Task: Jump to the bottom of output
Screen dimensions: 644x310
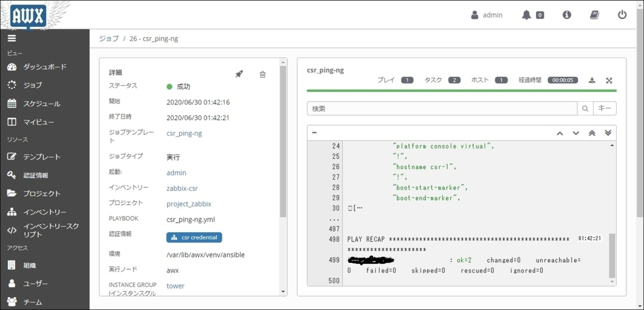Action: point(608,133)
